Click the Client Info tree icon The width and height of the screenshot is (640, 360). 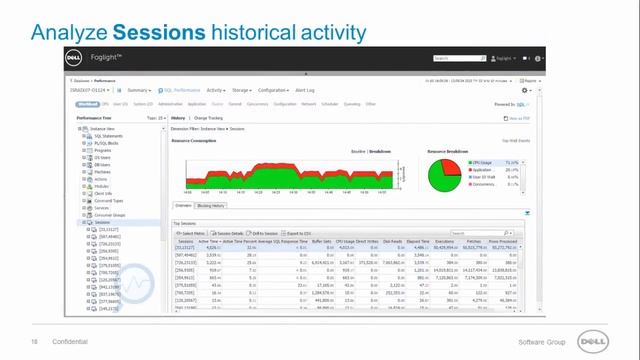click(x=89, y=193)
